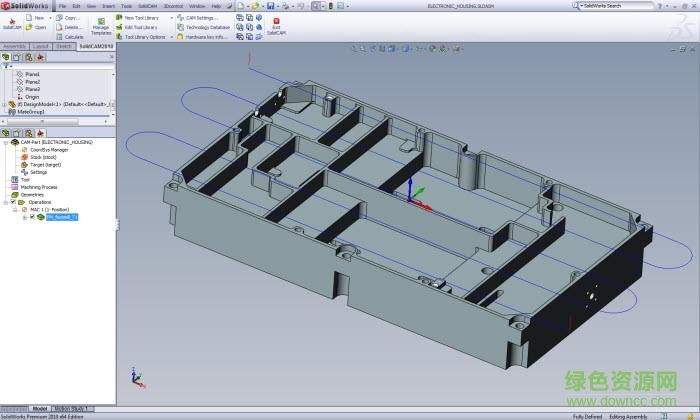Click the New button in the ribbon
The image size is (700, 420).
click(36, 18)
